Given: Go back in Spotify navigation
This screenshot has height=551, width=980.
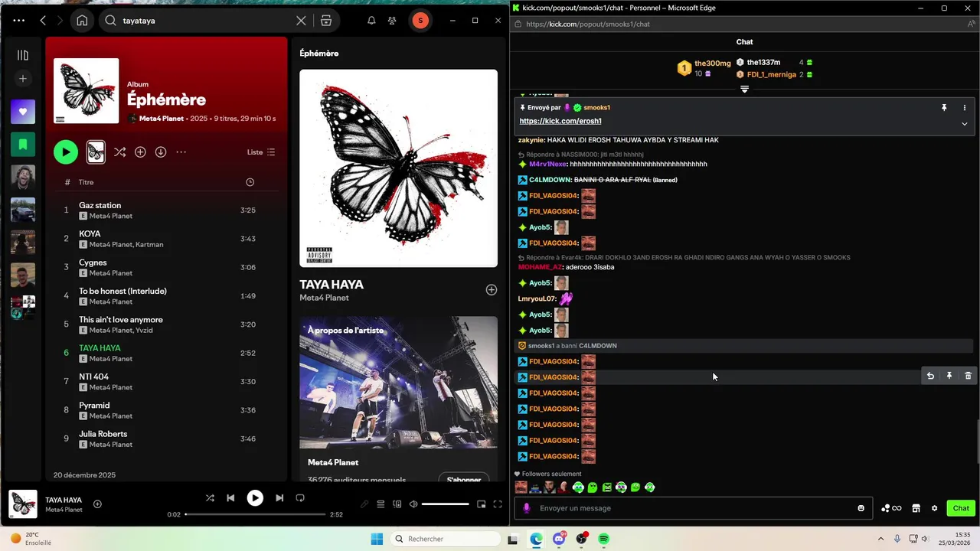Looking at the screenshot, I should (x=43, y=21).
